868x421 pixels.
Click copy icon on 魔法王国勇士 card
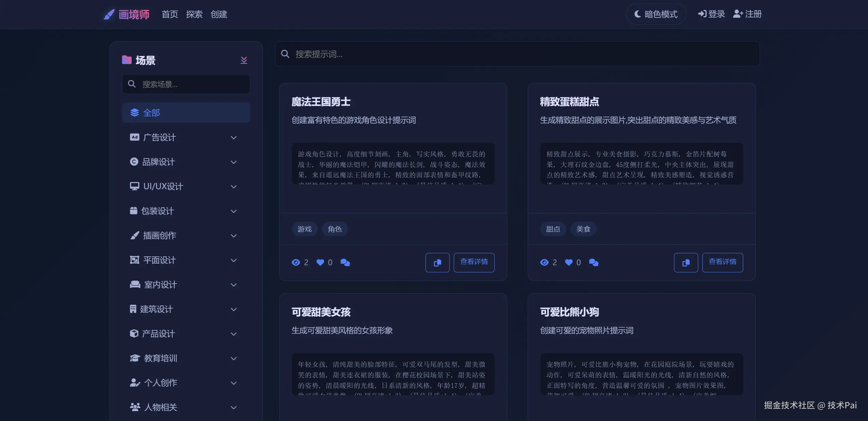coord(437,262)
